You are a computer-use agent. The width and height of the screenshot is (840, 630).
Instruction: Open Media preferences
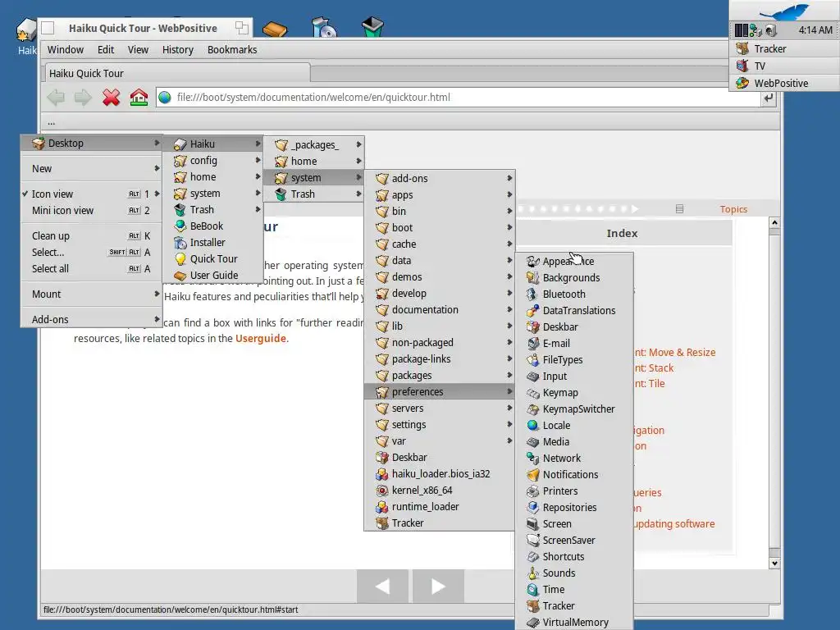coord(574,442)
